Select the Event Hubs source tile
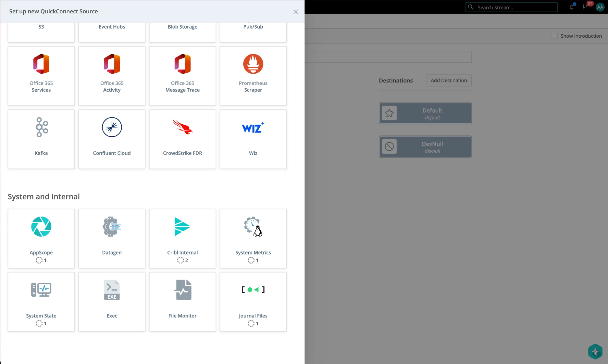The width and height of the screenshot is (608, 364). [x=112, y=32]
